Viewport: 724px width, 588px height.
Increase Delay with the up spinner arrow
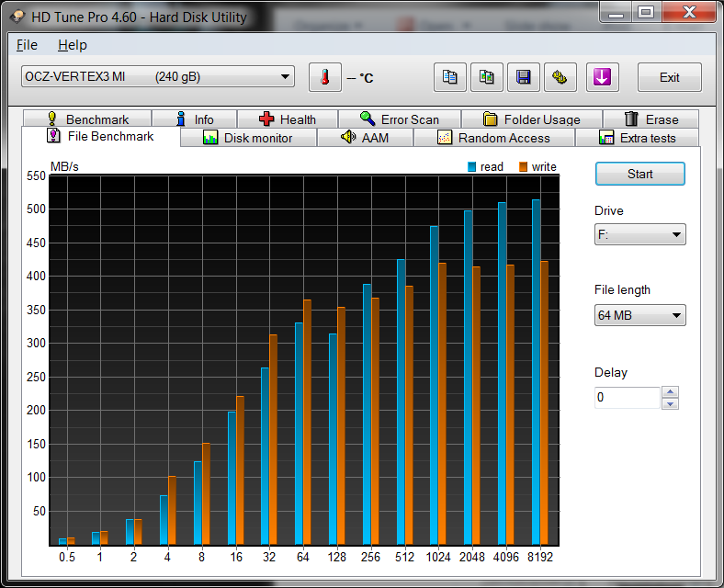point(671,392)
